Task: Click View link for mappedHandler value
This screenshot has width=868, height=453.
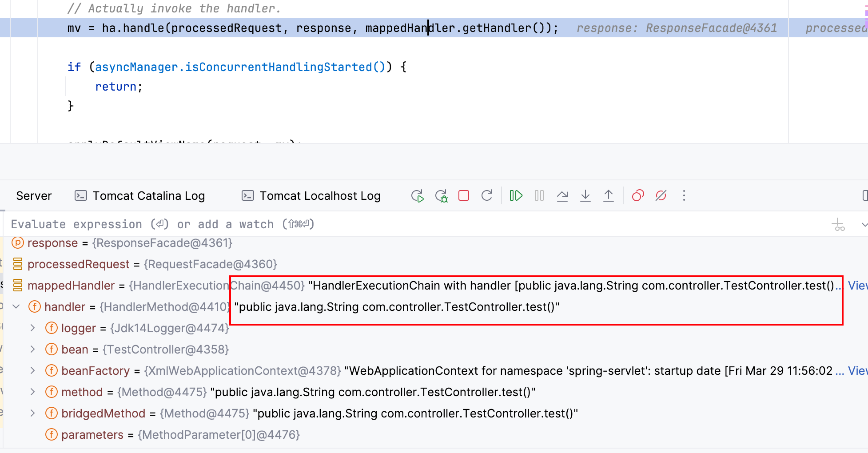Action: pos(857,286)
